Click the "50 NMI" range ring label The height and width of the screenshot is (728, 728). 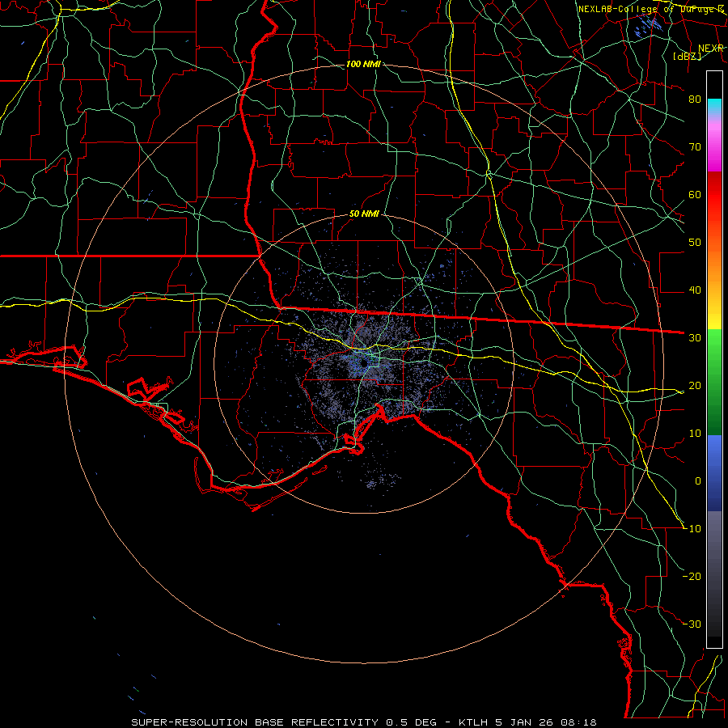coord(364,214)
